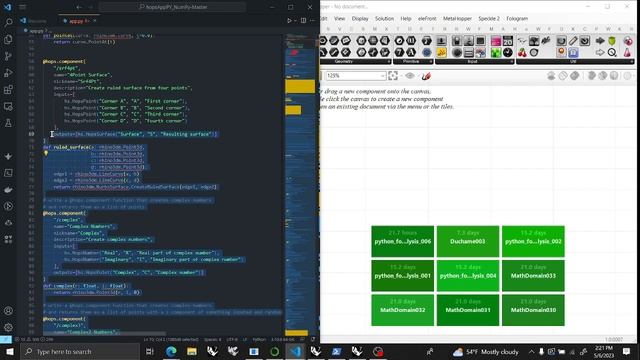Click VS Code command center search box
This screenshot has height=360, width=640.
click(x=173, y=7)
